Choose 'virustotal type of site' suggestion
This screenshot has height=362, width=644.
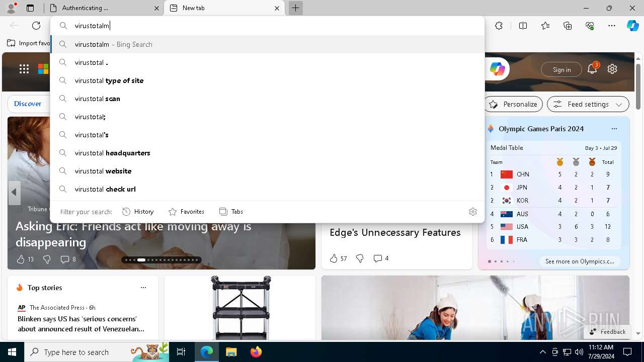click(x=267, y=80)
